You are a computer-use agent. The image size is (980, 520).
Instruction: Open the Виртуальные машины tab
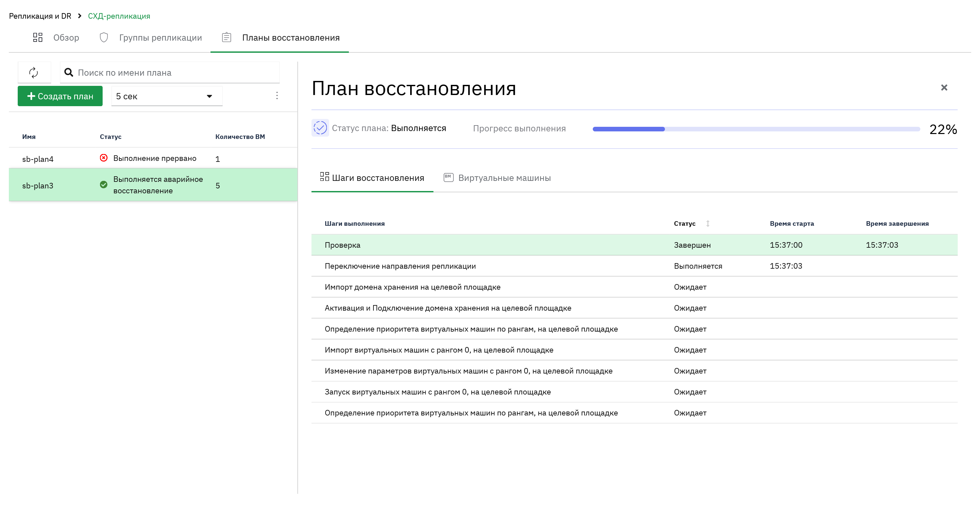click(497, 178)
